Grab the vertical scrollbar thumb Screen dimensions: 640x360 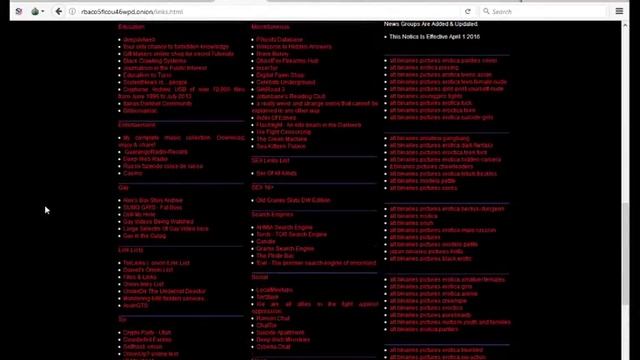[625, 253]
